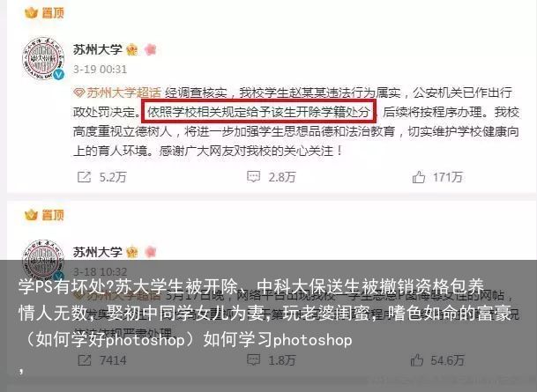The image size is (537, 392).
Task: Click the 苏州大学 username on second post
Action: pyautogui.click(x=97, y=252)
